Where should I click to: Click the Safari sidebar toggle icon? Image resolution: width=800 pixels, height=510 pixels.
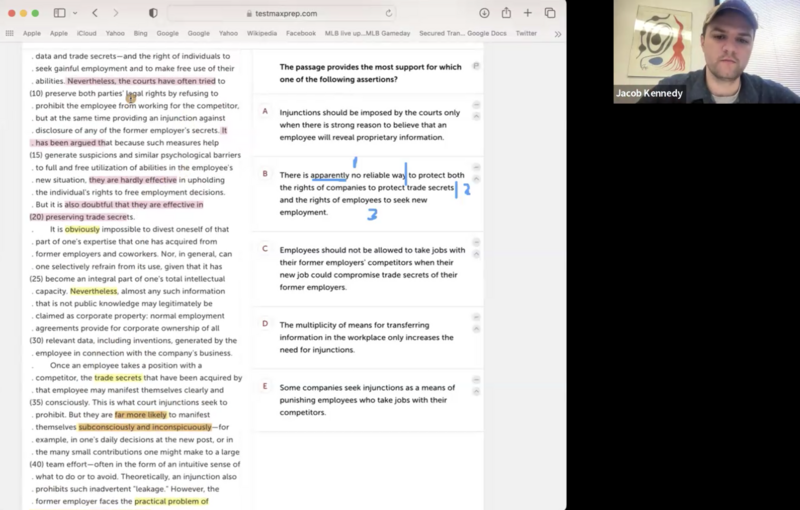59,13
